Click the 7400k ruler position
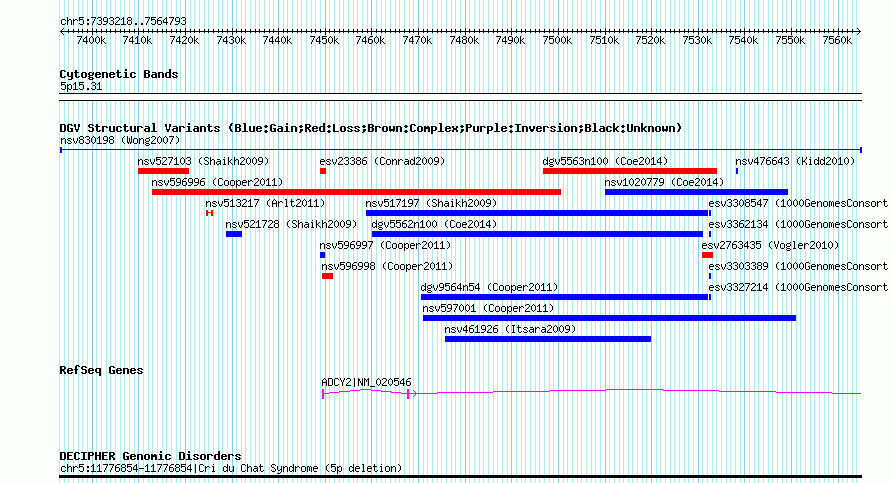This screenshot has height=483, width=890. coord(91,40)
